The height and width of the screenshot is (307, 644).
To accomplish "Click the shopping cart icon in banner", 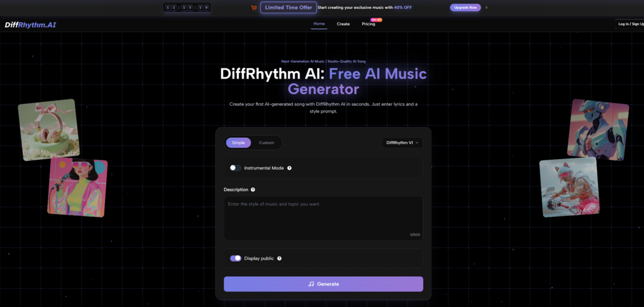I will (253, 8).
